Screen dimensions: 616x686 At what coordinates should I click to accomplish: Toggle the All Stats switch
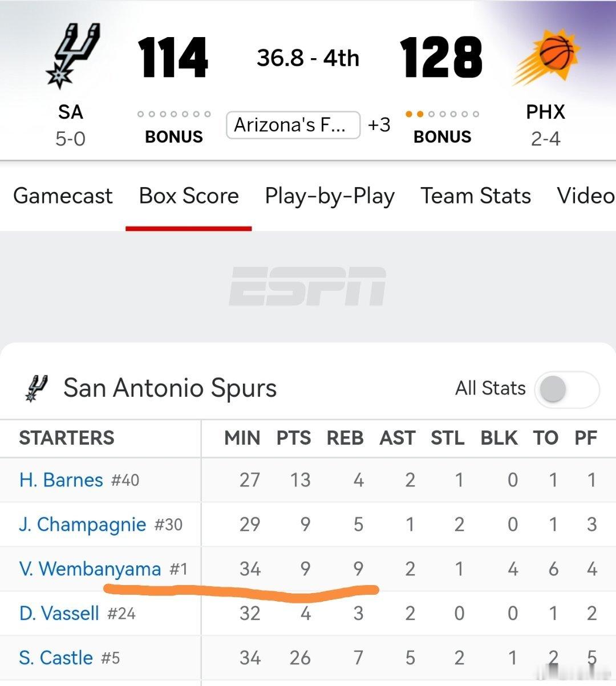pyautogui.click(x=566, y=389)
